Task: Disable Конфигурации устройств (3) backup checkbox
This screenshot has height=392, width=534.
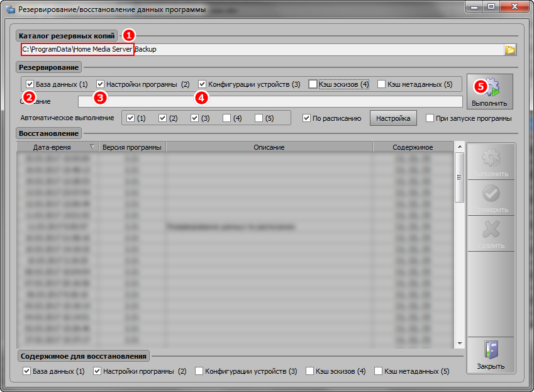Action: [x=203, y=84]
